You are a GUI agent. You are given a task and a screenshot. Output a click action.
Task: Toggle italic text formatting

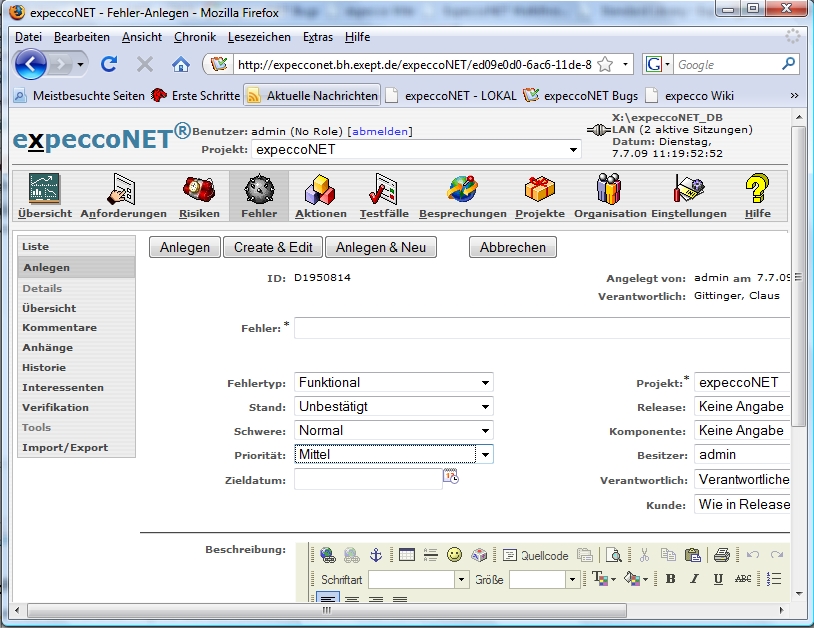point(694,579)
